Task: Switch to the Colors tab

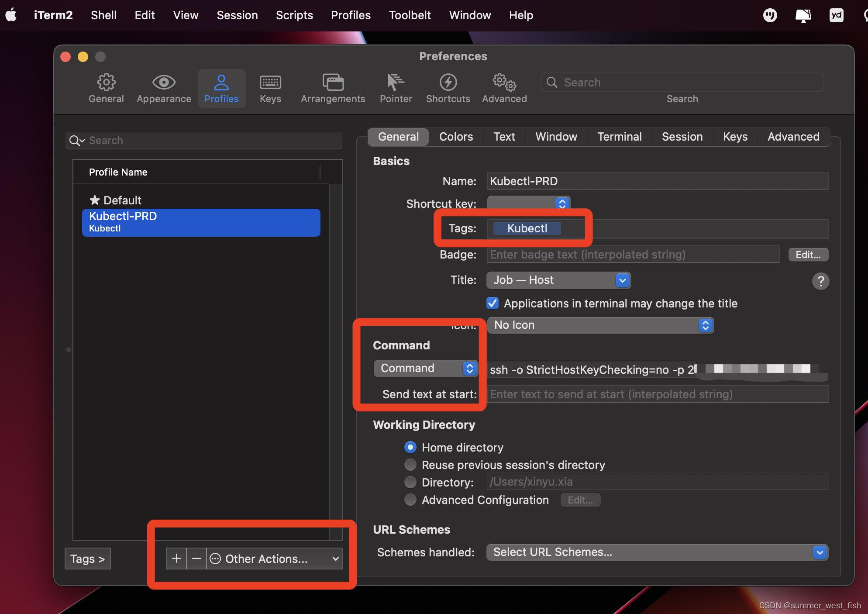Action: pos(456,137)
